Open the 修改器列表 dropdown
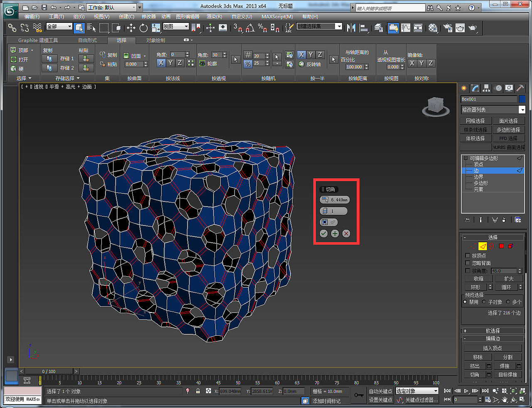The height and width of the screenshot is (408, 532). tap(522, 110)
